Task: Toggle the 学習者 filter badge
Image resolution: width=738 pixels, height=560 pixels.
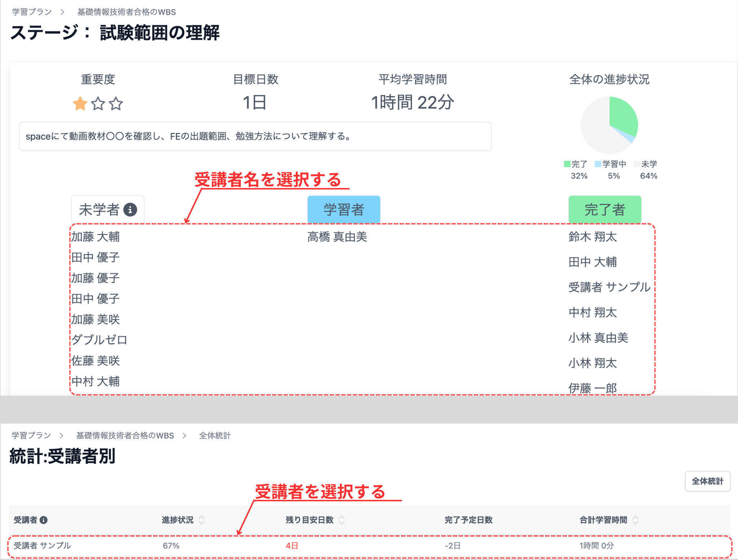Action: pos(343,209)
